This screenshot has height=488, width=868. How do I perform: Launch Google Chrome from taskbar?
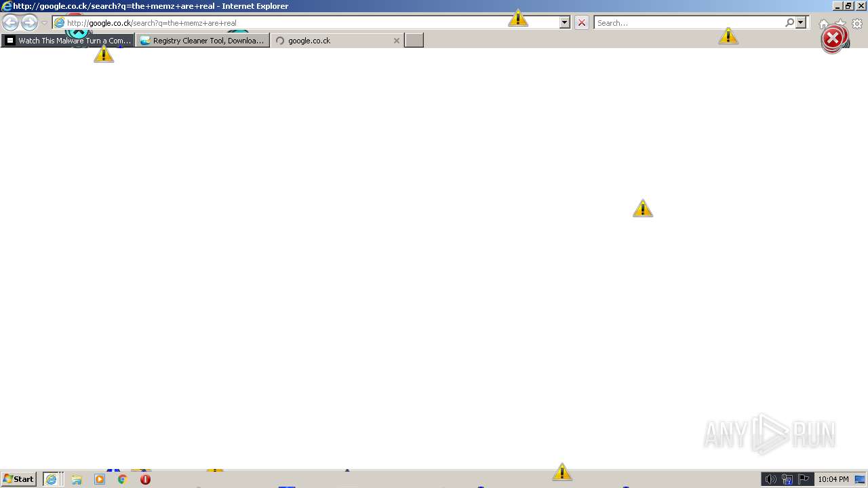tap(122, 479)
